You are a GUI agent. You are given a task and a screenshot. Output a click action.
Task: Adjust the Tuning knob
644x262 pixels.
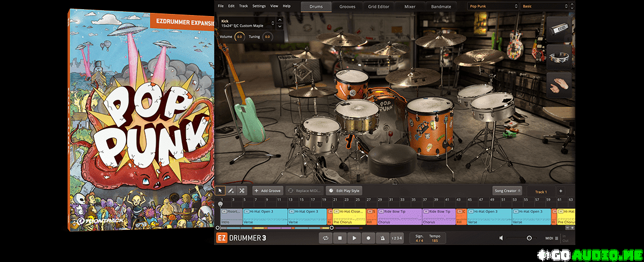point(267,37)
